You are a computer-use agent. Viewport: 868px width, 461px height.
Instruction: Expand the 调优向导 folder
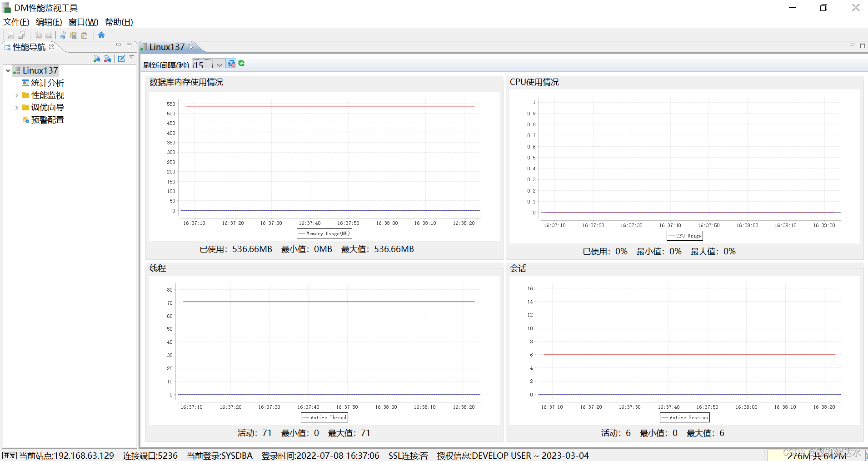(x=17, y=108)
